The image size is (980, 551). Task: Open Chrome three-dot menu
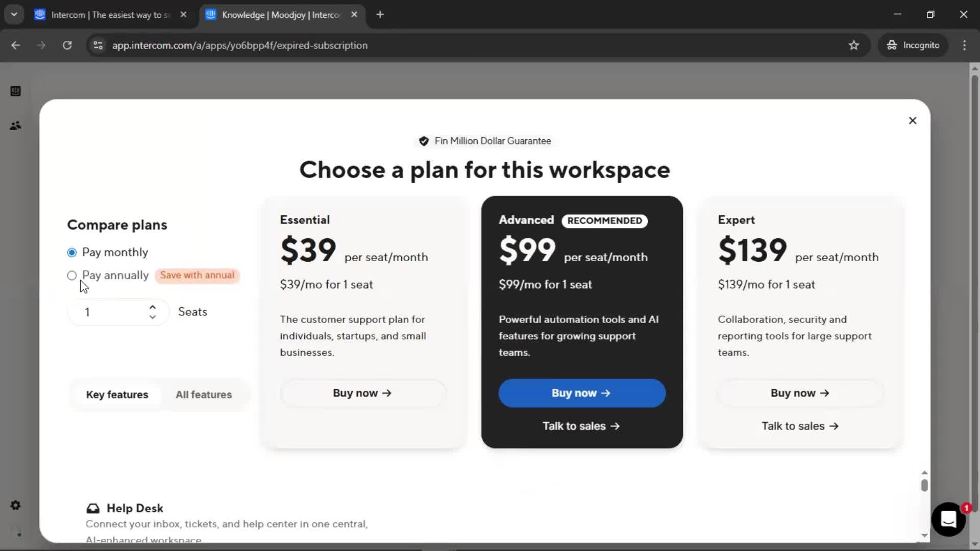click(964, 45)
